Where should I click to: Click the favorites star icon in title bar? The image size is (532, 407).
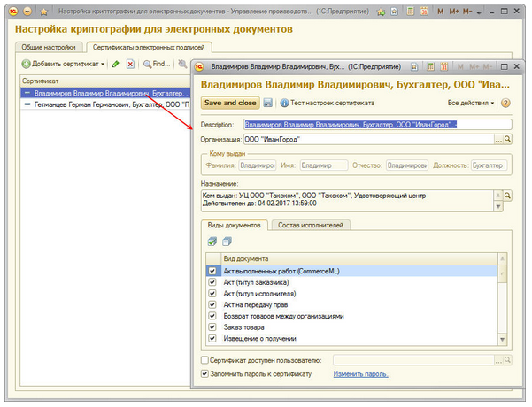(x=43, y=12)
